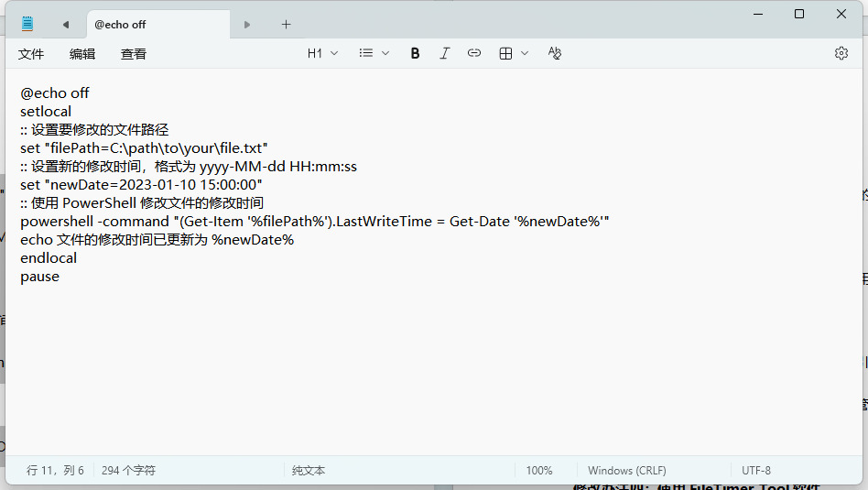Click the 'powershell -command' line
868x490 pixels.
[314, 222]
